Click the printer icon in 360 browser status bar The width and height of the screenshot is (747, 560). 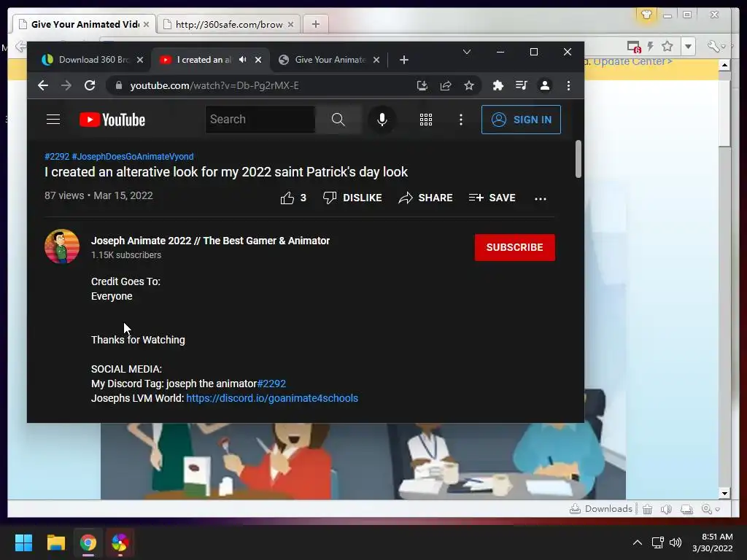[687, 509]
